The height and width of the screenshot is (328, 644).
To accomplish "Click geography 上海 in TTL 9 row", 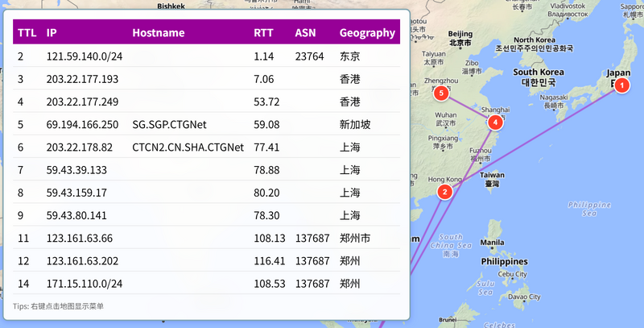I will pos(350,215).
